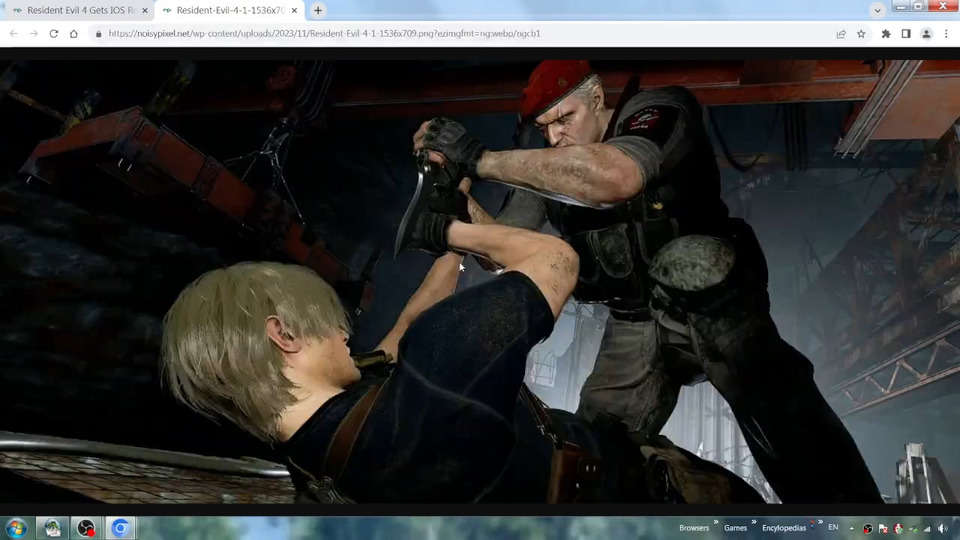Open the browser side panel
Viewport: 960px width, 540px height.
(x=906, y=34)
